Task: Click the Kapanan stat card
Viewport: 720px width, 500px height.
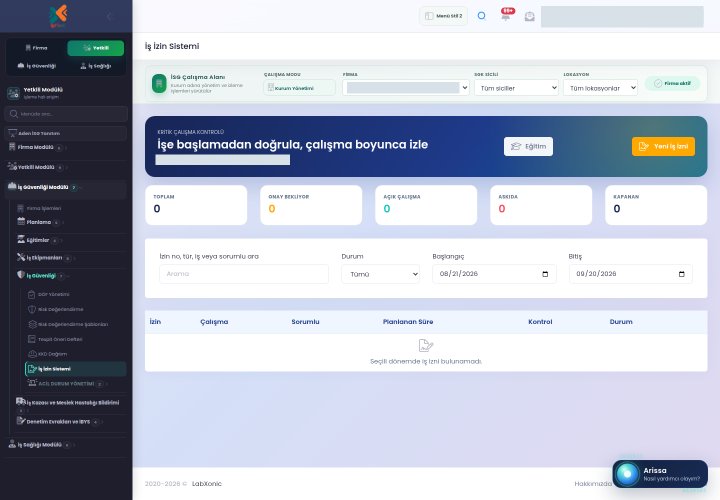Action: (656, 205)
